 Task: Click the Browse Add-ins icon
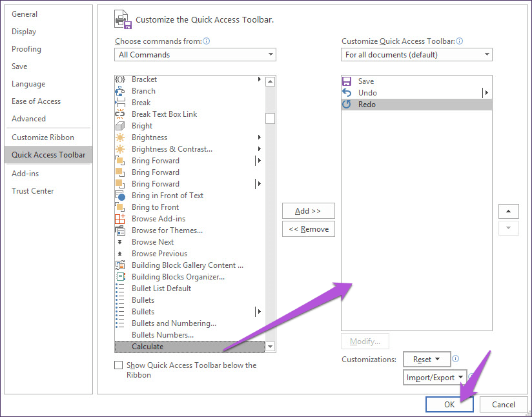120,219
